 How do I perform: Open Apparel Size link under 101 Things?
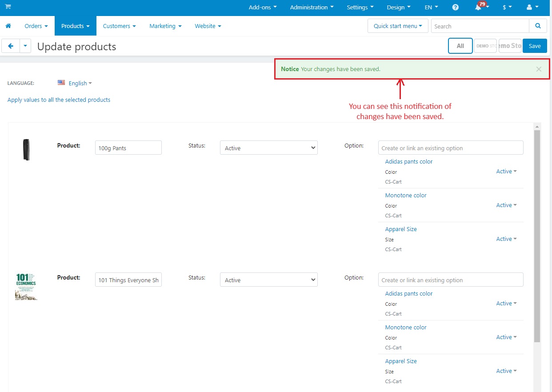(401, 361)
